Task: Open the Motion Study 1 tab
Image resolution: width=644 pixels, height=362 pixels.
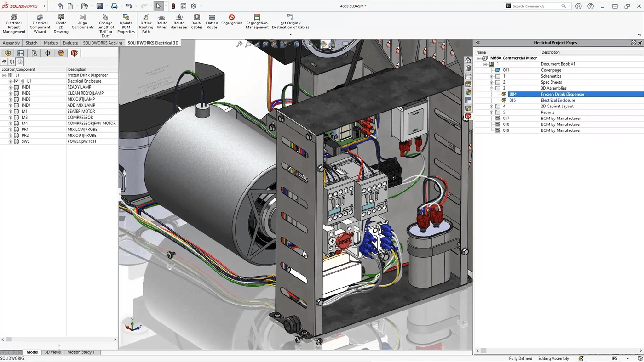Action: click(x=81, y=352)
